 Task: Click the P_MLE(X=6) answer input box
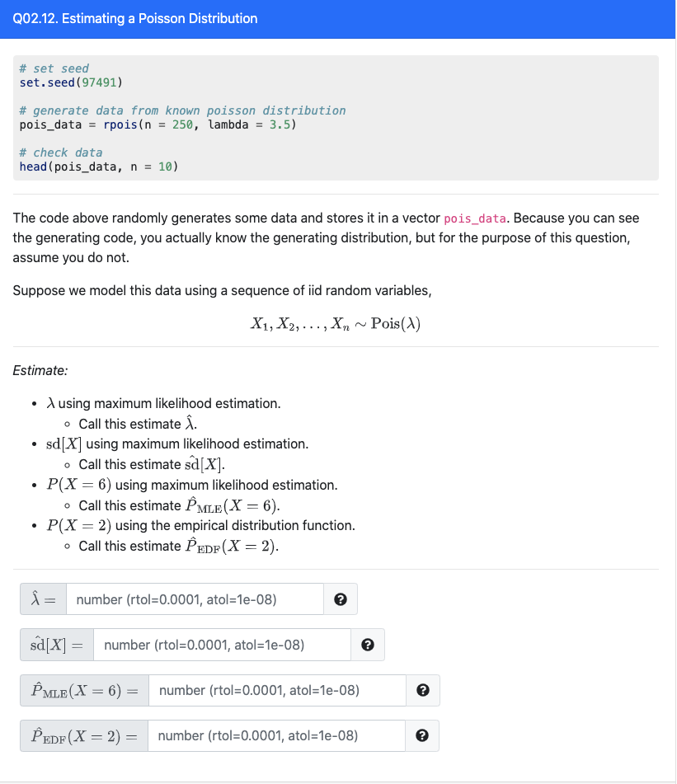point(276,690)
